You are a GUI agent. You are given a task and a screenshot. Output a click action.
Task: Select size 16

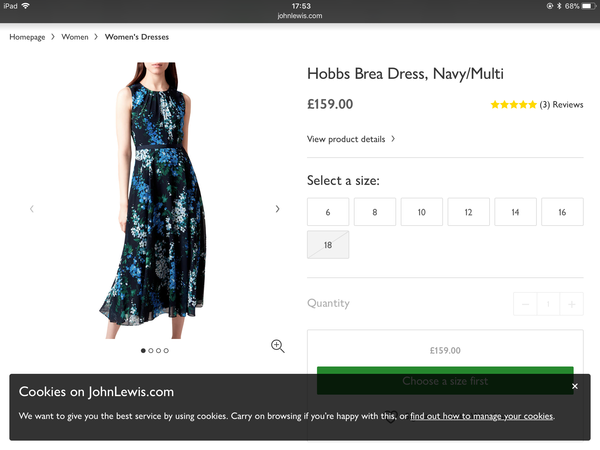pos(562,212)
